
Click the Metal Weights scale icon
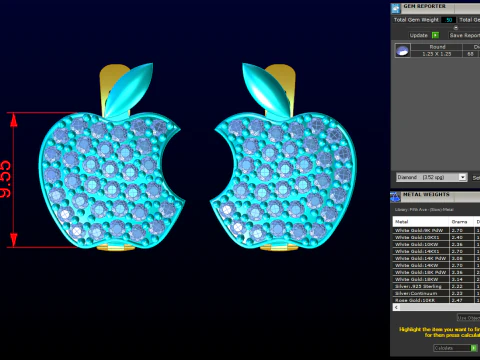396,197
